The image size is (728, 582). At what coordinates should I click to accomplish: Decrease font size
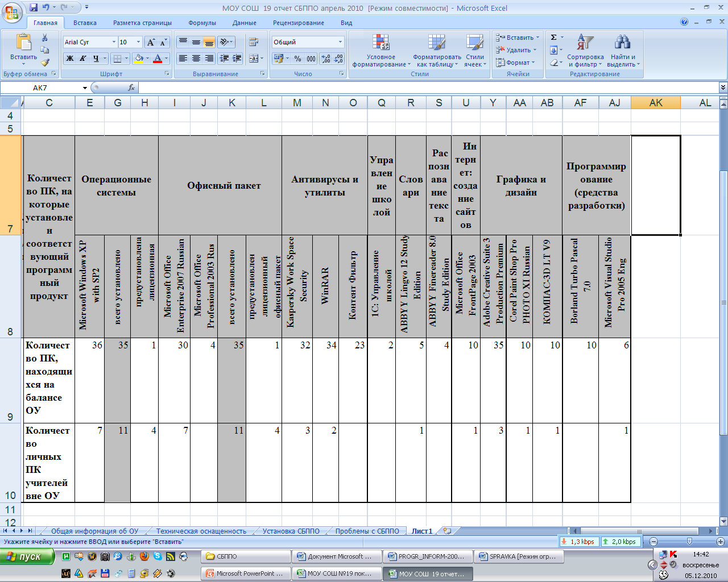(163, 42)
